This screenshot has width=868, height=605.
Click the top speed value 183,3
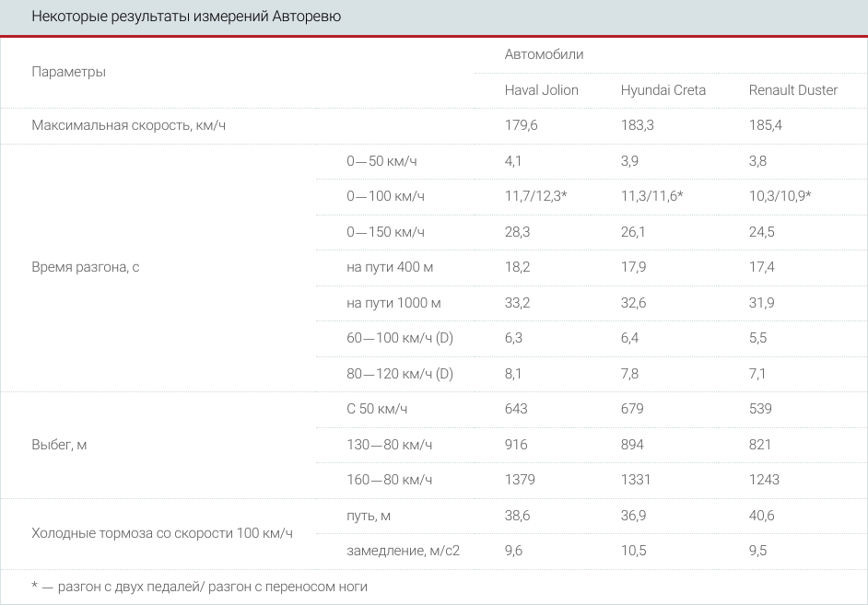pyautogui.click(x=637, y=125)
